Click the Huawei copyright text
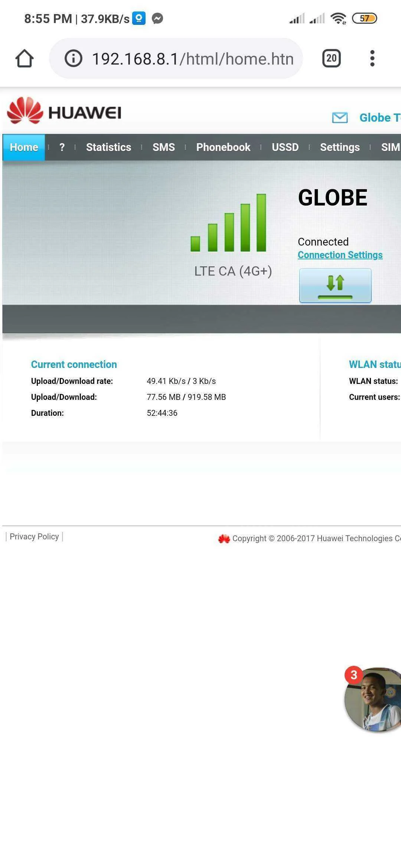 pyautogui.click(x=317, y=538)
